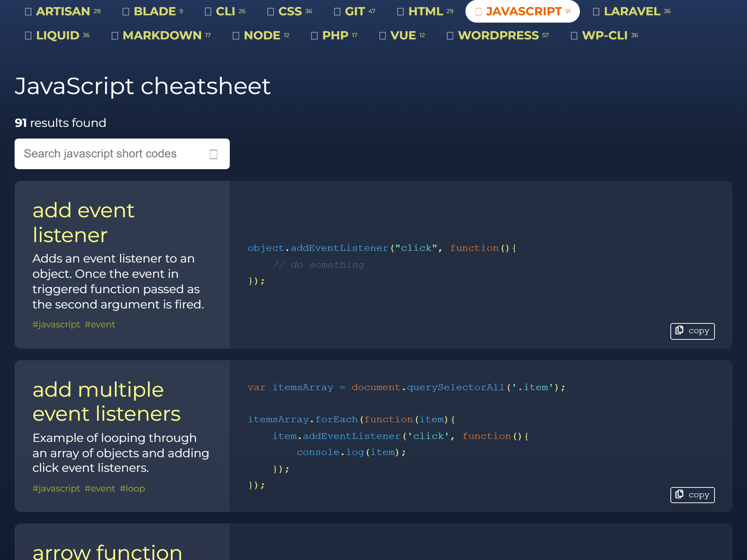Copy the add event listener snippet
747x560 pixels.
pos(692,331)
